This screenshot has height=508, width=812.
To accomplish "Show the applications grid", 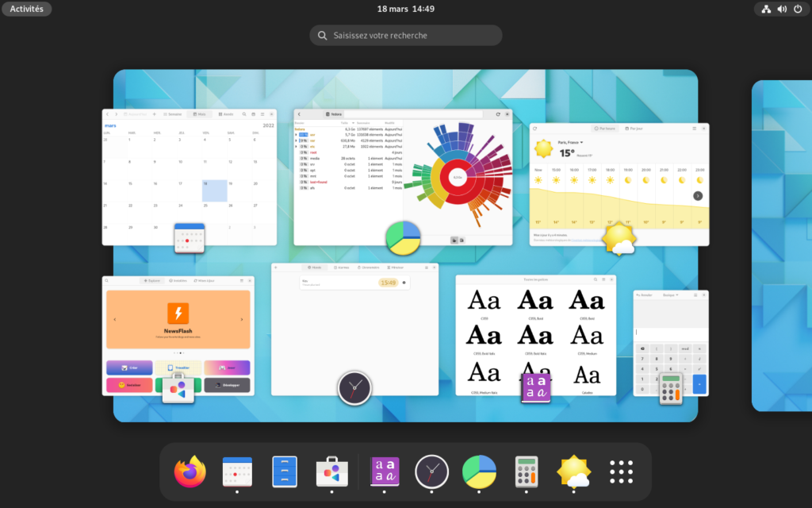I will click(621, 471).
